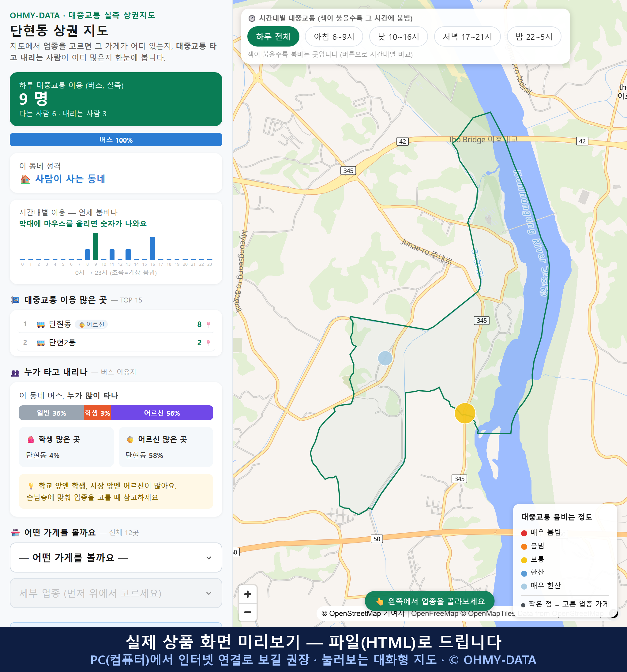This screenshot has width=627, height=672.
Task: Switch to 밤 22~5시 time filter
Action: coord(534,36)
